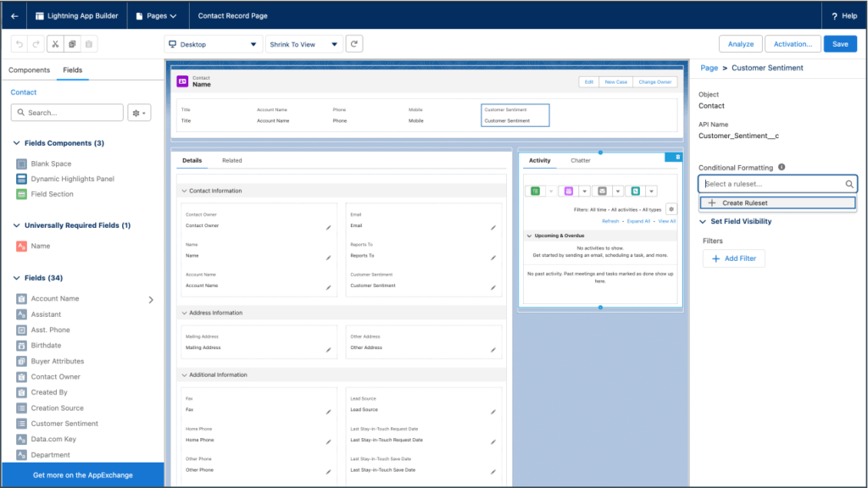Click the green new task icon
868x488 pixels.
536,191
